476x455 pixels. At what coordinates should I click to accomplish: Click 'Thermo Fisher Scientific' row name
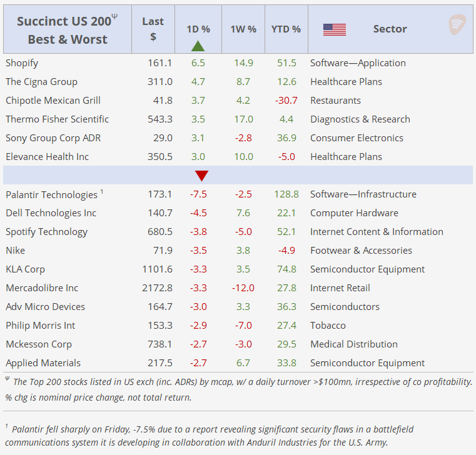(57, 119)
